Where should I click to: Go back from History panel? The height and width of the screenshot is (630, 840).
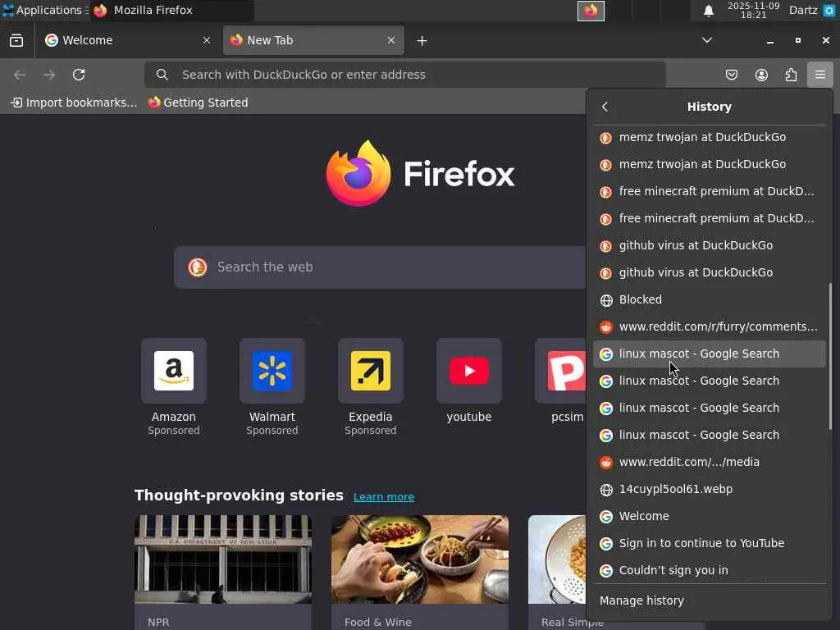point(605,107)
